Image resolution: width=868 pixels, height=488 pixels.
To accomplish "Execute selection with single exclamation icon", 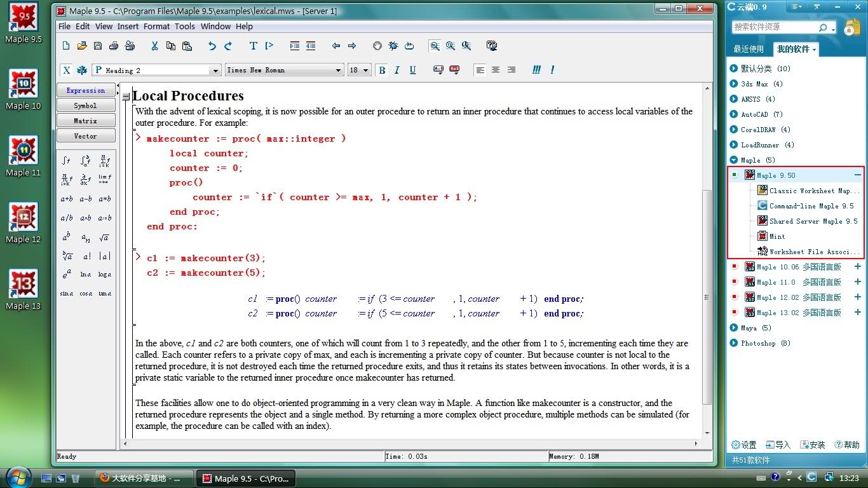I will tap(552, 70).
